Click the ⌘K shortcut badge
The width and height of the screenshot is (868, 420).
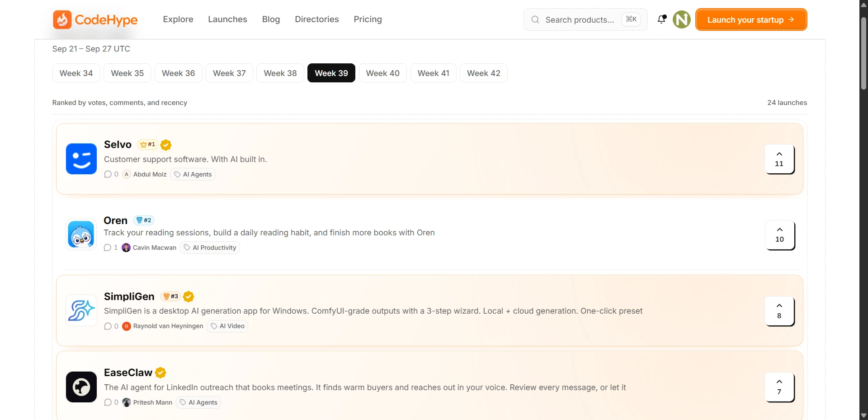pyautogui.click(x=631, y=19)
